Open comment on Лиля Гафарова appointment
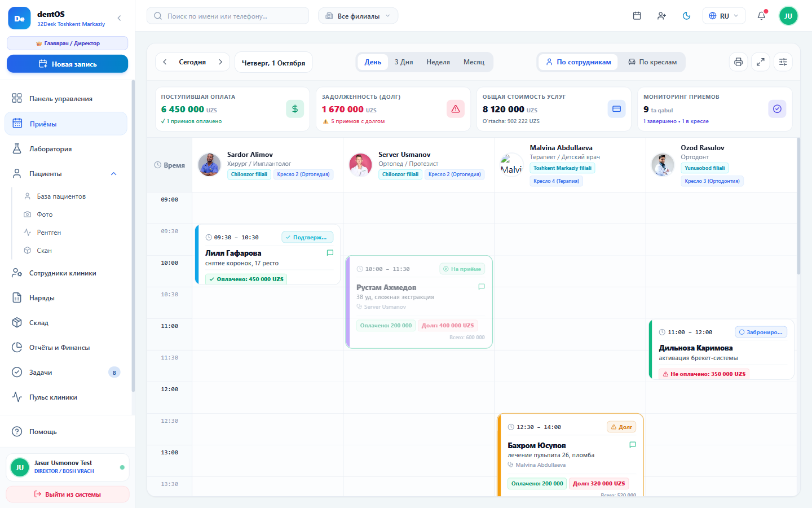 (x=330, y=253)
